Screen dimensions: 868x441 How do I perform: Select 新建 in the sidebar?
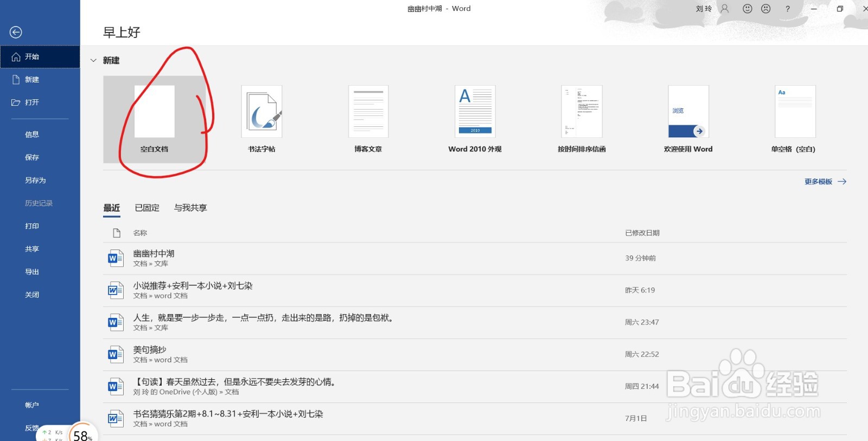(40, 79)
